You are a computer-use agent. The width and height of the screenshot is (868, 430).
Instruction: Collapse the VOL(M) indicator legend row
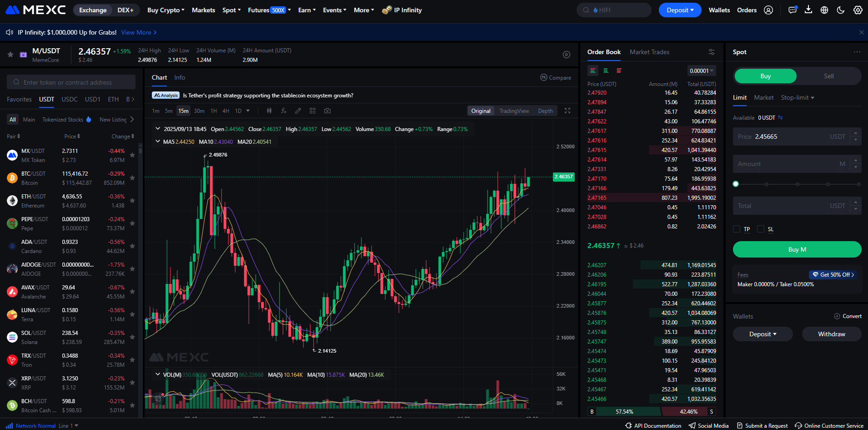[x=158, y=374]
